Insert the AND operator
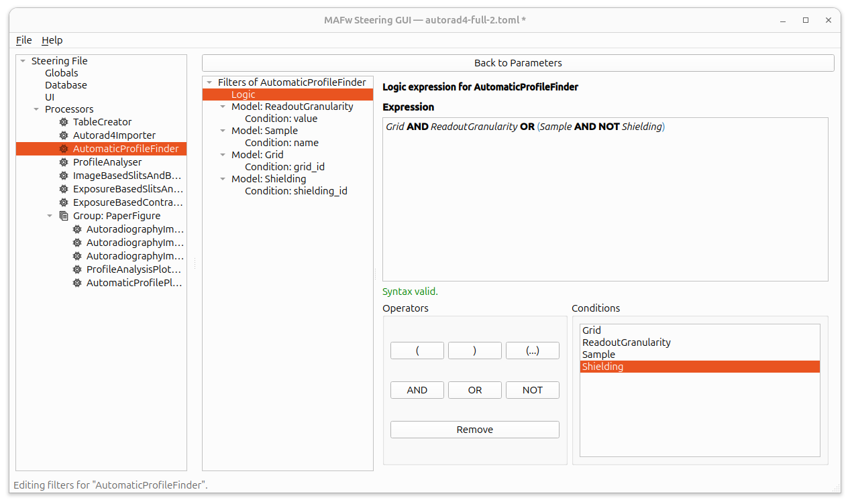The height and width of the screenshot is (504, 850). [x=417, y=390]
